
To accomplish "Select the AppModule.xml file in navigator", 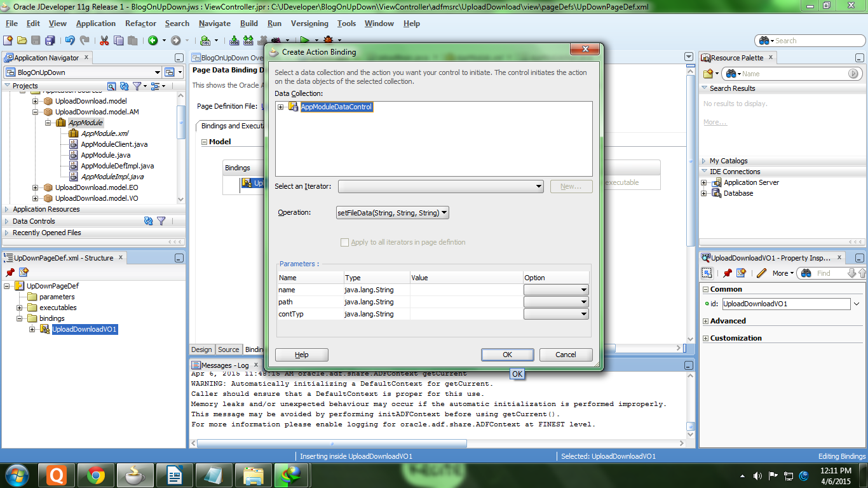I will (x=104, y=133).
